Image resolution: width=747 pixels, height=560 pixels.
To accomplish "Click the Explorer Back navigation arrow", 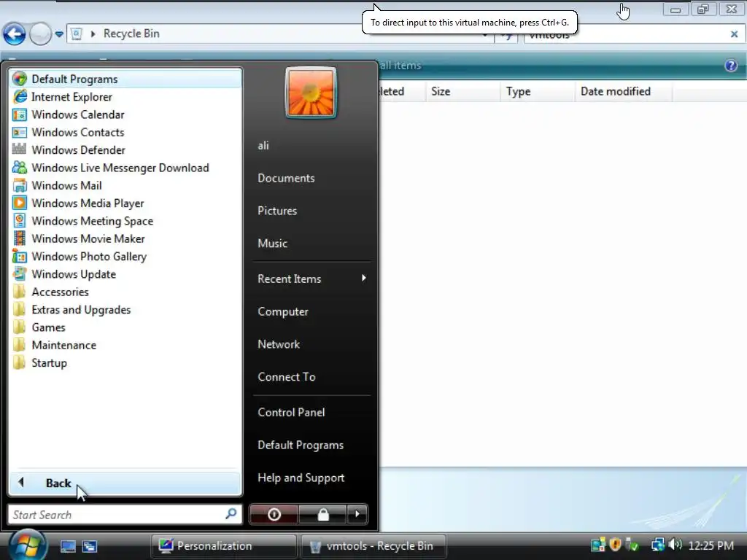I will click(15, 34).
